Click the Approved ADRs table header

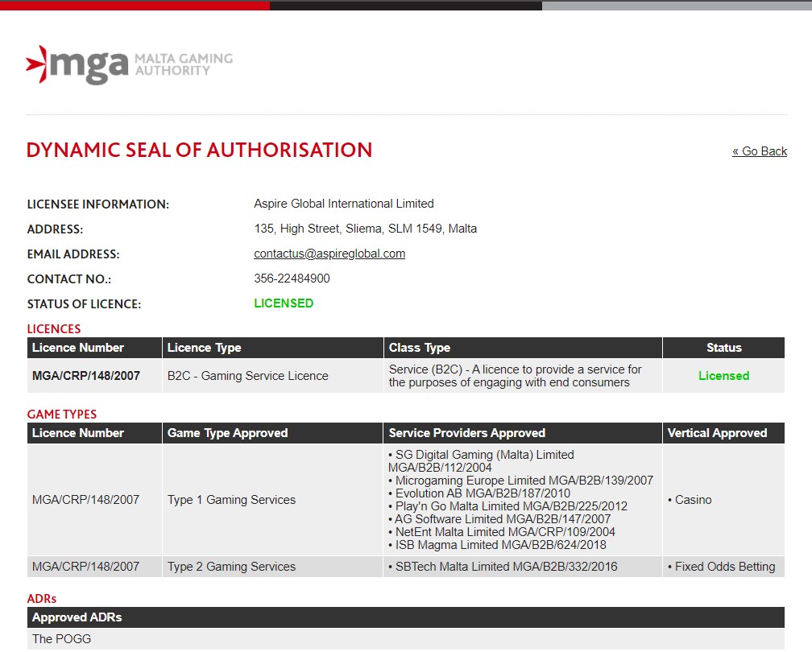tap(406, 617)
